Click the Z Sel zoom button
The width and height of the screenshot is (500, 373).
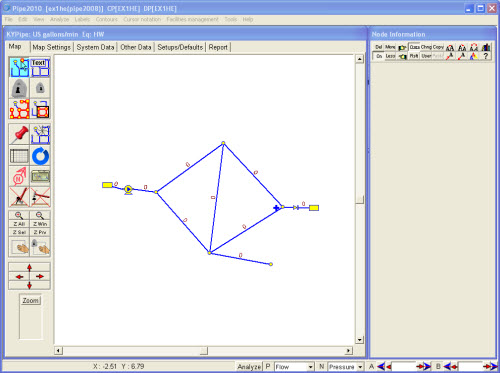pyautogui.click(x=19, y=232)
